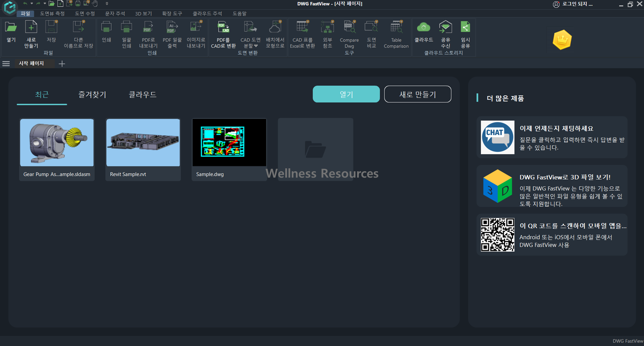Click 로그인 되지 login text
Screen dimensions: 644x346
click(x=577, y=4)
